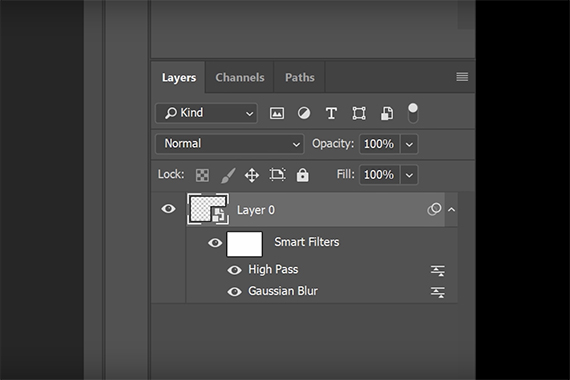Collapse Layer 0 smart filters list
The image size is (570, 380).
[x=451, y=209]
